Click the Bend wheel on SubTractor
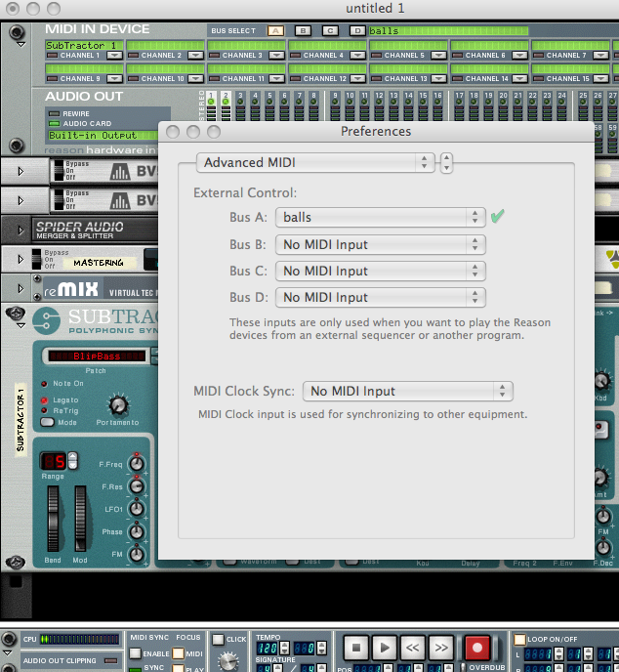 (53, 518)
